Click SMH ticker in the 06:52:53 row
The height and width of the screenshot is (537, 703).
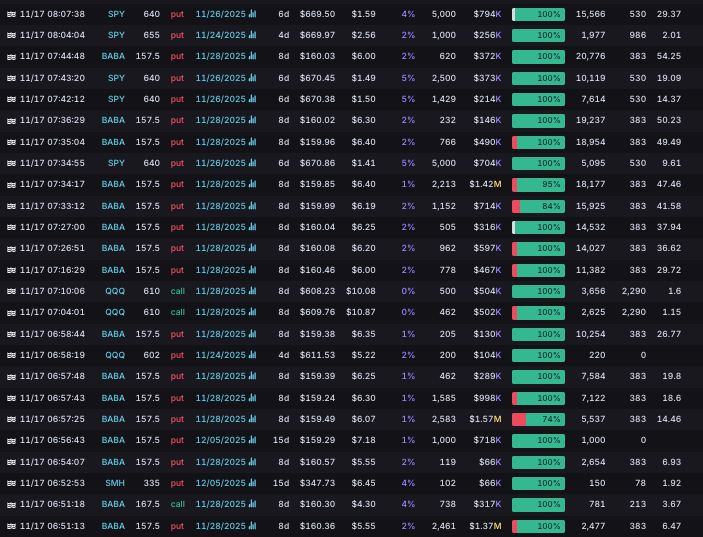point(115,483)
